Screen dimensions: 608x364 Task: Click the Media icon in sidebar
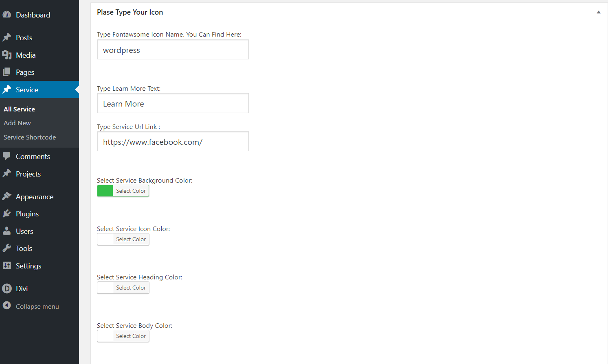tap(7, 55)
